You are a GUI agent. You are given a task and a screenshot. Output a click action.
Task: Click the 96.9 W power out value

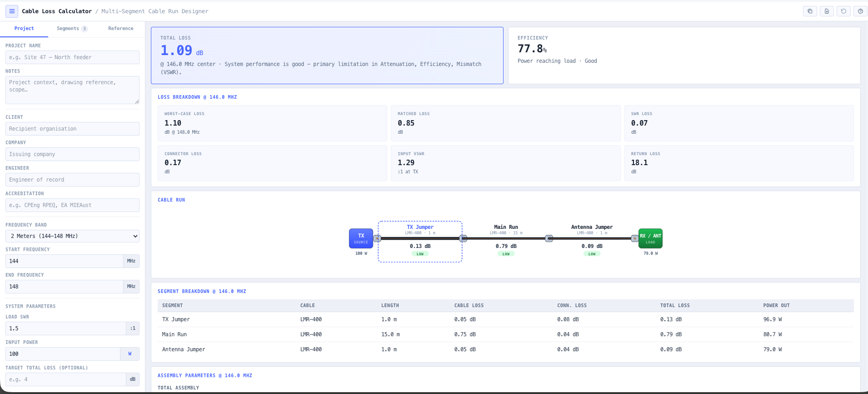(773, 319)
